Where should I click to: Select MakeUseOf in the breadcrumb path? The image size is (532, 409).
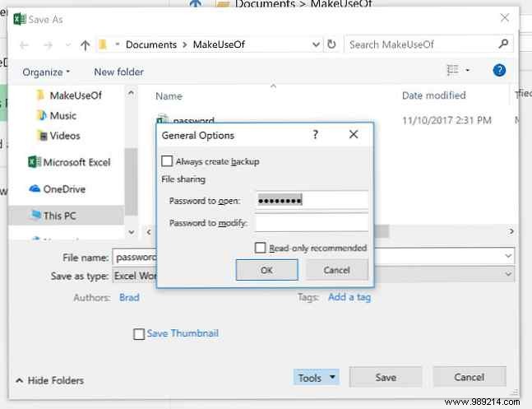tap(219, 44)
